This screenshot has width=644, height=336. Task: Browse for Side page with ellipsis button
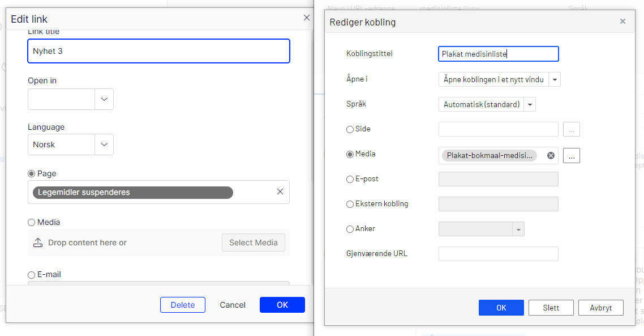[x=571, y=130]
